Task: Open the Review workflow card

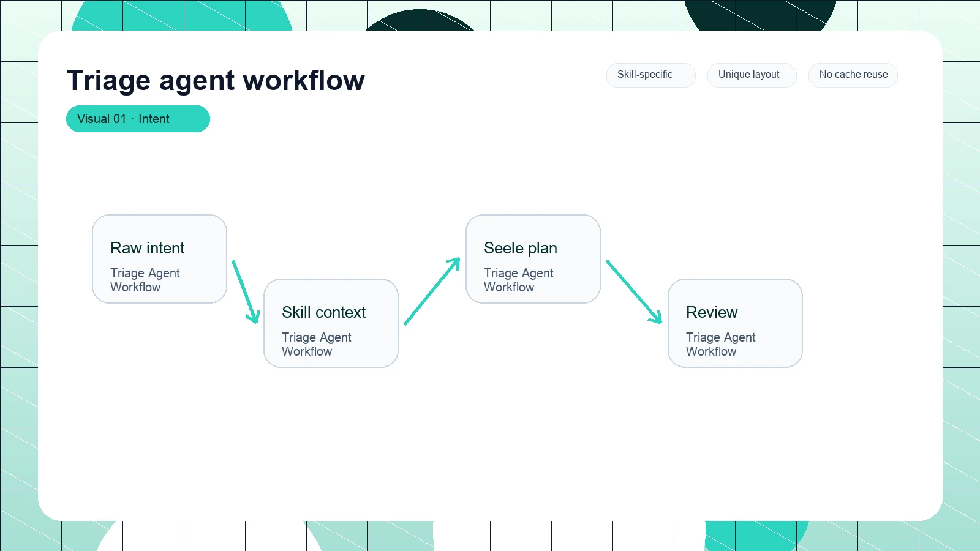Action: [735, 323]
